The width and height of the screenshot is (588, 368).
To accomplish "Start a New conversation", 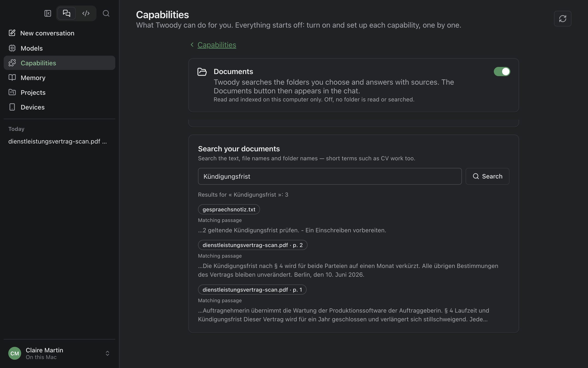I will [x=59, y=33].
